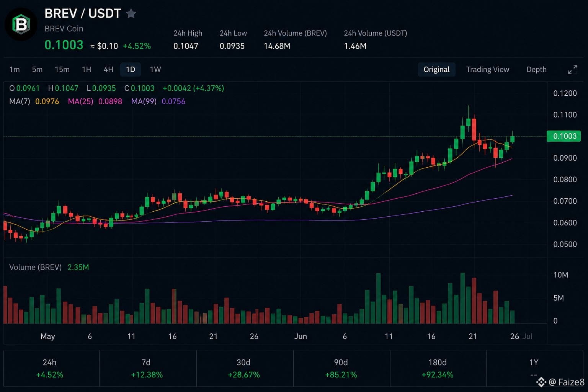Click the 0.0500 price axis label
The image size is (588, 392).
pyautogui.click(x=565, y=244)
